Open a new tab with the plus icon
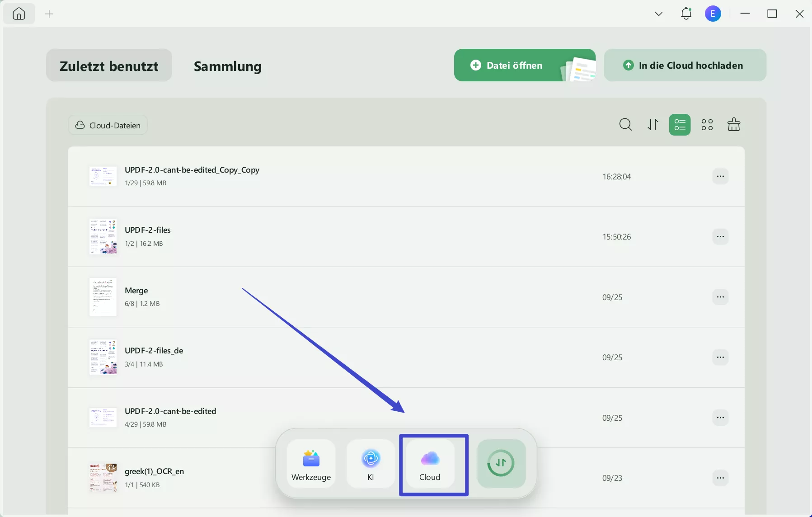 (x=49, y=14)
